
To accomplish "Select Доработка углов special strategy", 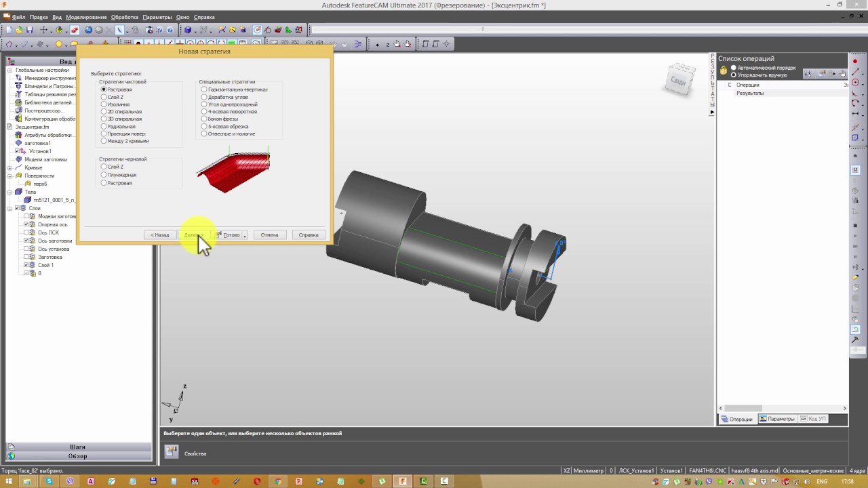I will coord(204,97).
